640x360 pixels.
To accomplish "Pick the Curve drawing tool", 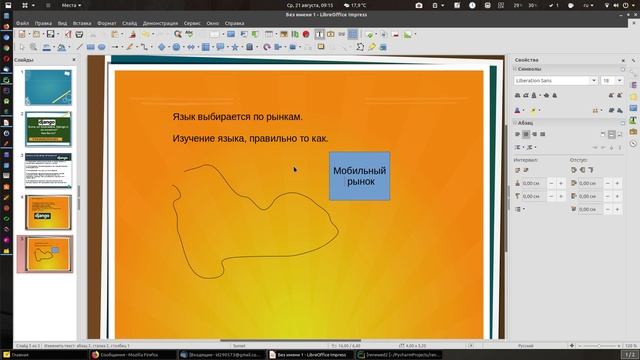I will pos(129,47).
